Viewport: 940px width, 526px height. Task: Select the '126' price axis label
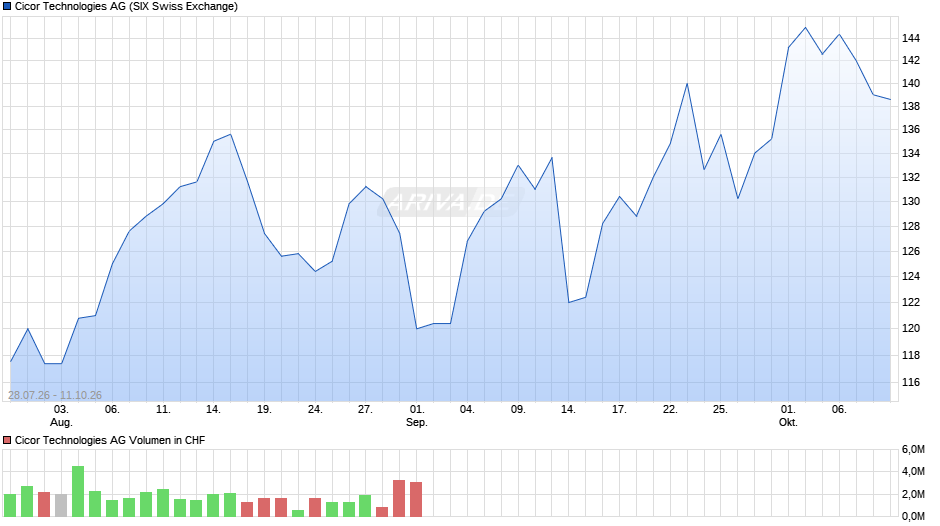[911, 251]
